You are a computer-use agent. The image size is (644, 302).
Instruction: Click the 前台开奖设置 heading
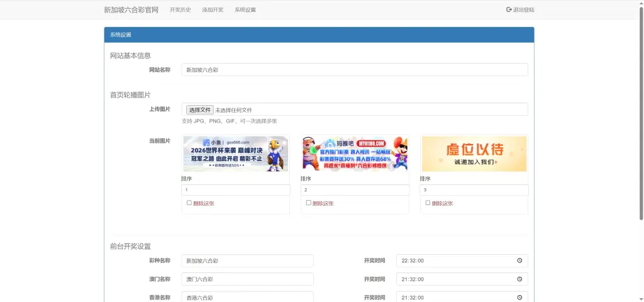click(130, 247)
